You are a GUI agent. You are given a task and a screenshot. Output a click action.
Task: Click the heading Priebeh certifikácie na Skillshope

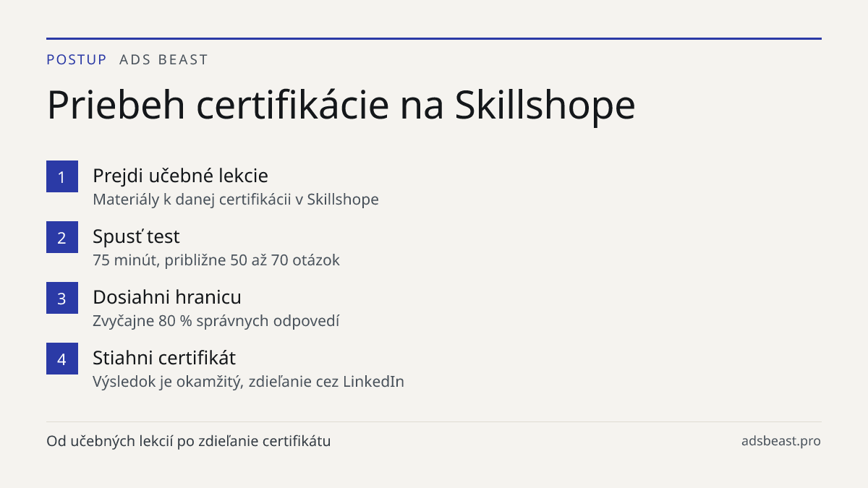pyautogui.click(x=341, y=106)
